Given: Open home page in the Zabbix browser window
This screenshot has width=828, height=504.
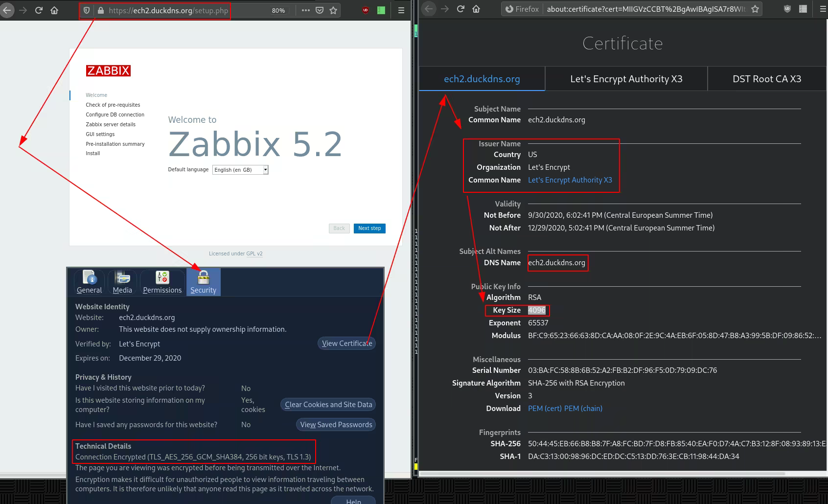Looking at the screenshot, I should point(54,10).
